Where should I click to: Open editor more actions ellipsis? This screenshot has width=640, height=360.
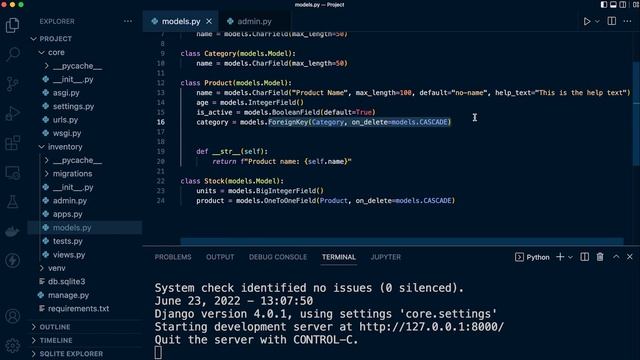pyautogui.click(x=627, y=21)
